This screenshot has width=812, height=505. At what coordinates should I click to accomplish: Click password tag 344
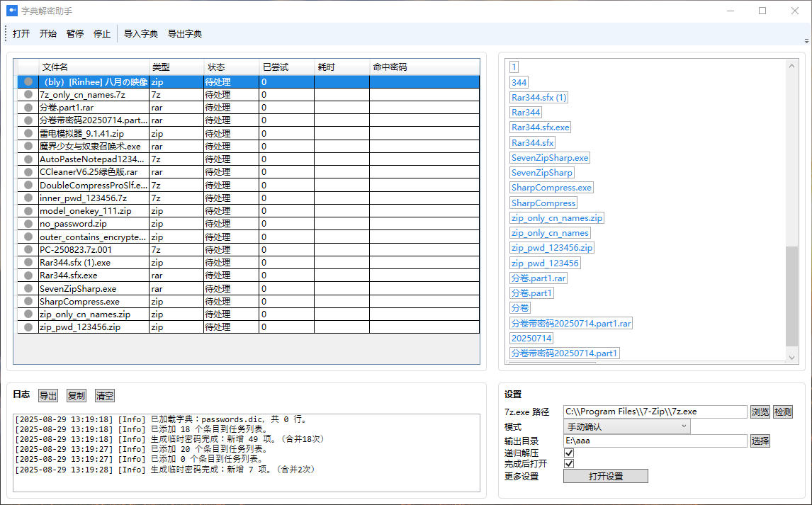pyautogui.click(x=519, y=82)
